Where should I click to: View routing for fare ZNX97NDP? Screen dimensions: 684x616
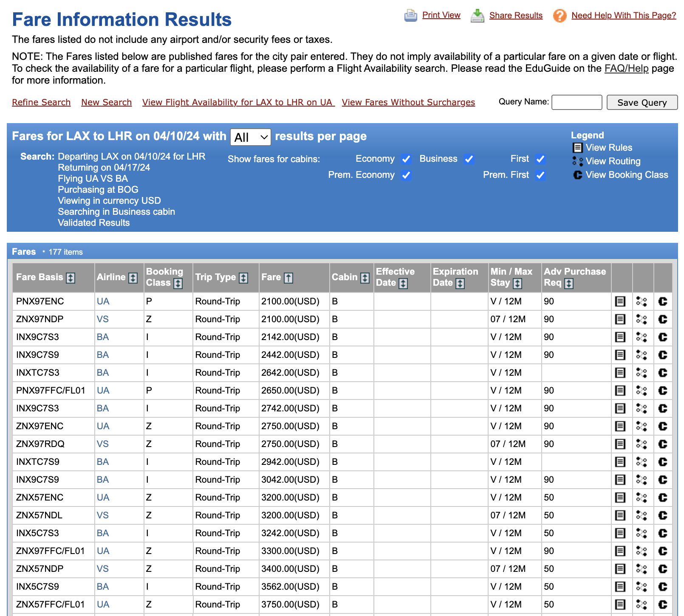[x=642, y=319]
